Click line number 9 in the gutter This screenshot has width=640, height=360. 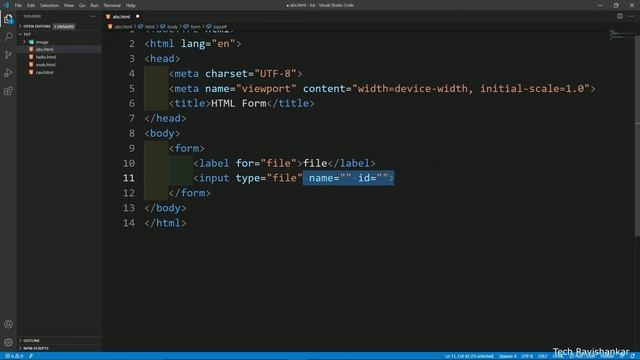coord(131,148)
